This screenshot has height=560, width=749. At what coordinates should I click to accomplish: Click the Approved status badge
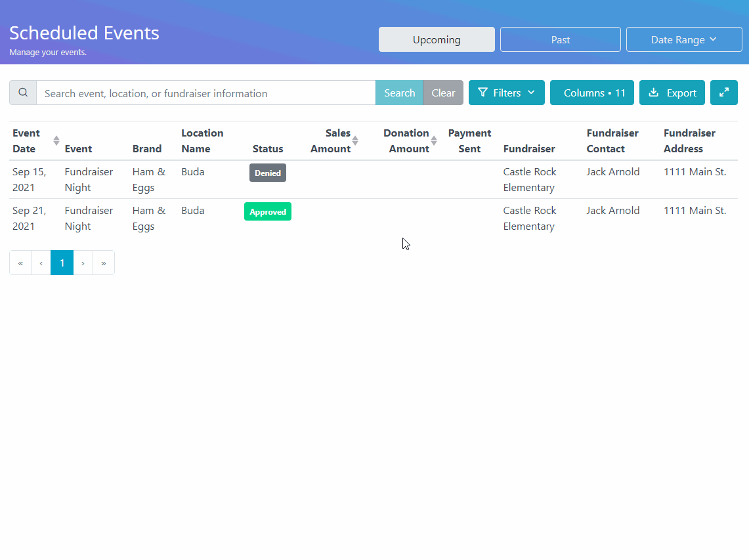coord(268,211)
